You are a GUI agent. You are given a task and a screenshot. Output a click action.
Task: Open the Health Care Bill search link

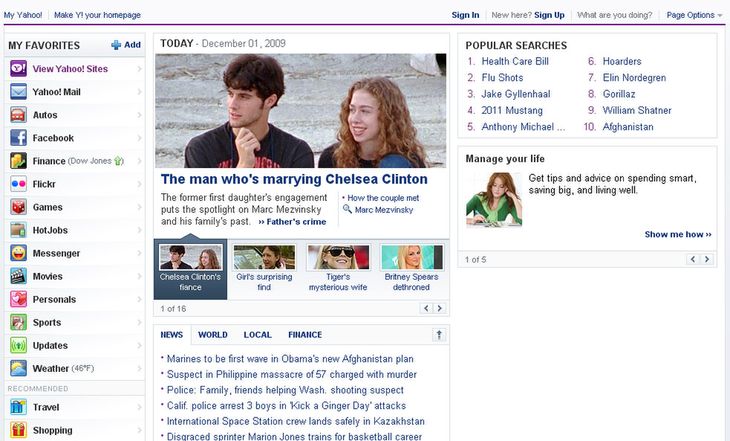point(515,61)
